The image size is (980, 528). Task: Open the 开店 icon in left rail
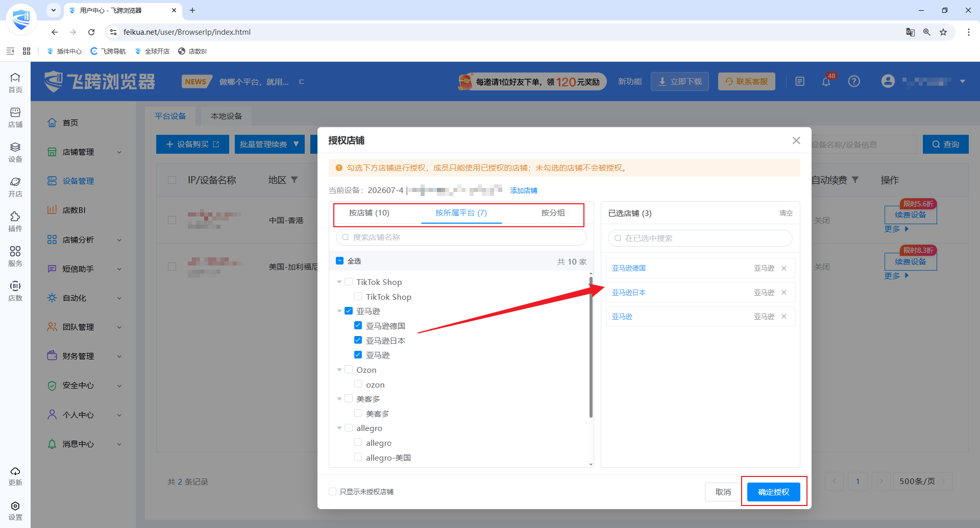pos(15,186)
